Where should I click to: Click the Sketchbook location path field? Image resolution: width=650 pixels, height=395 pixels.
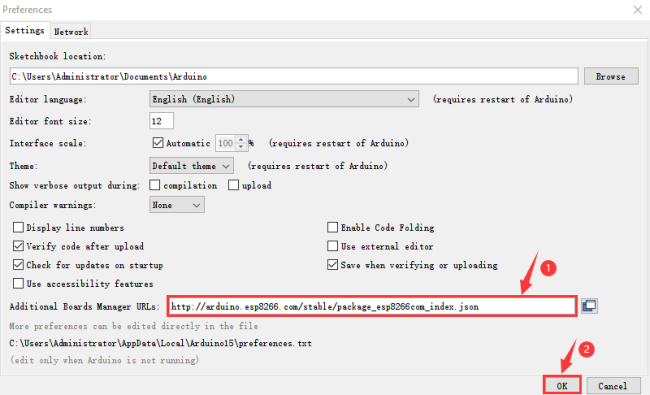[294, 76]
